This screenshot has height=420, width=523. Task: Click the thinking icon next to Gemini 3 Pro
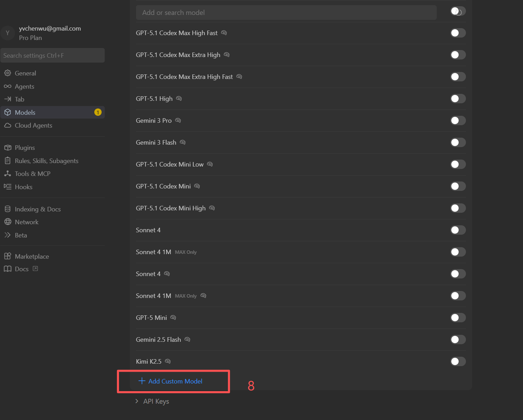(x=178, y=120)
